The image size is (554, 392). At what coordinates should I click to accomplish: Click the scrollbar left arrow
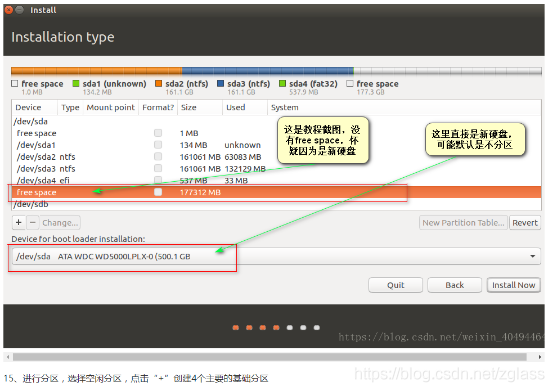pos(8,357)
